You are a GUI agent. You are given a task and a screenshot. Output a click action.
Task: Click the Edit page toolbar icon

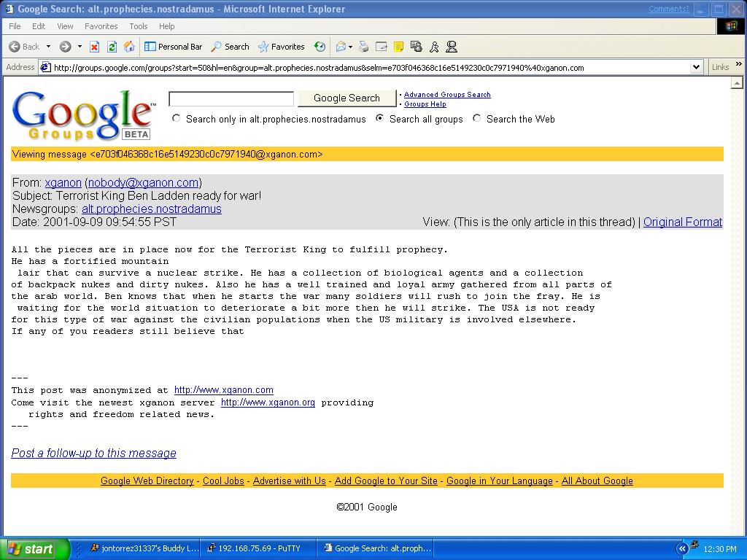tap(381, 47)
